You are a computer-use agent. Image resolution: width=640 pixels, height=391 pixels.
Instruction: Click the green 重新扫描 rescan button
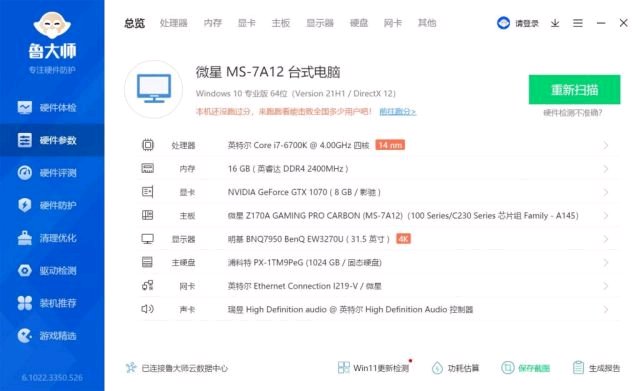(574, 89)
